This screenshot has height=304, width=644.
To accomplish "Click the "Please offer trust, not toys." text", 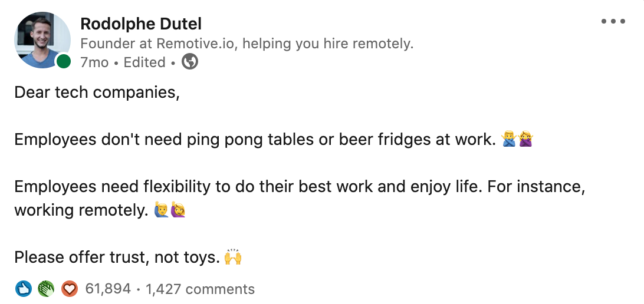I will pyautogui.click(x=117, y=257).
